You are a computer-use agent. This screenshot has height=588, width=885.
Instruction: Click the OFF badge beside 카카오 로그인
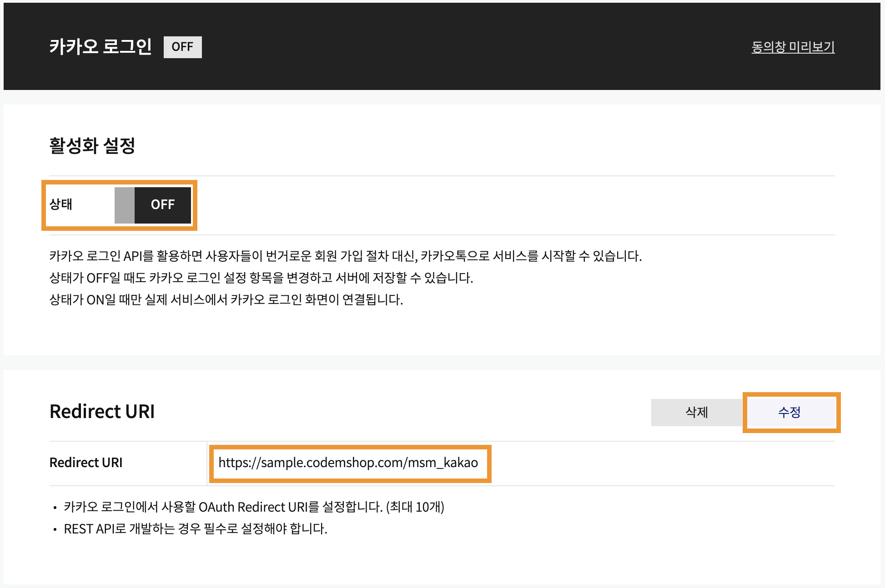(182, 47)
